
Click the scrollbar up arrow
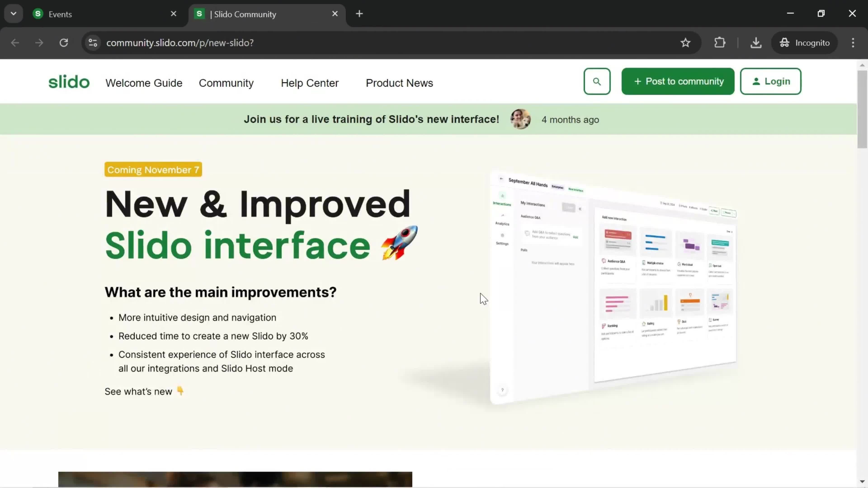(x=862, y=65)
